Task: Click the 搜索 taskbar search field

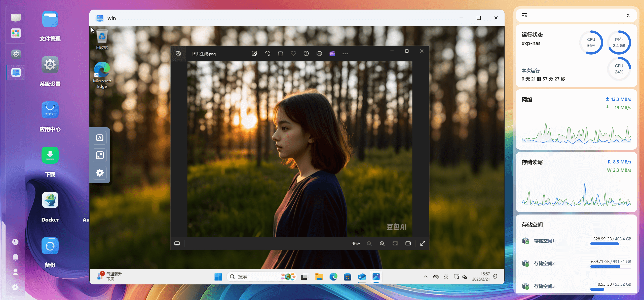Action: pyautogui.click(x=261, y=277)
